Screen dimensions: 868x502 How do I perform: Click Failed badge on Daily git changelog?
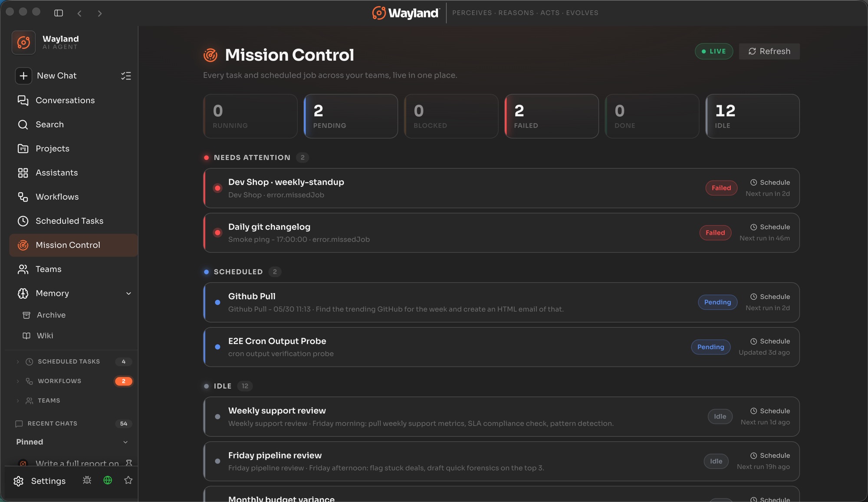715,233
